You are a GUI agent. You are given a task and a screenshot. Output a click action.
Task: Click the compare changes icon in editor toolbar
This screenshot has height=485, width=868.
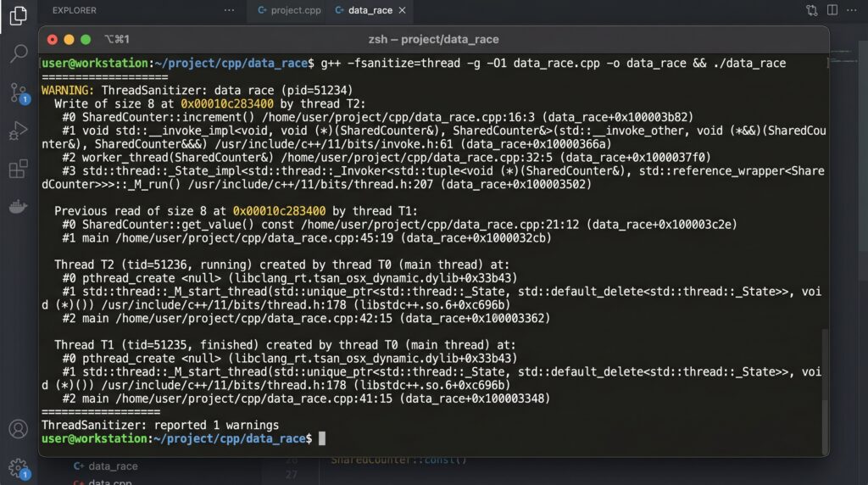click(811, 10)
